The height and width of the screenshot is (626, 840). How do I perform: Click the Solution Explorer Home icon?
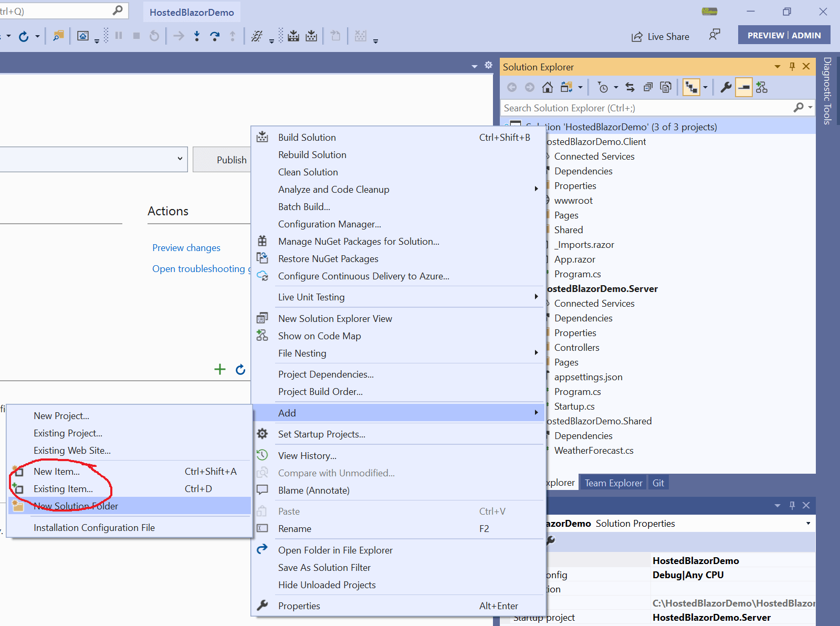click(548, 87)
